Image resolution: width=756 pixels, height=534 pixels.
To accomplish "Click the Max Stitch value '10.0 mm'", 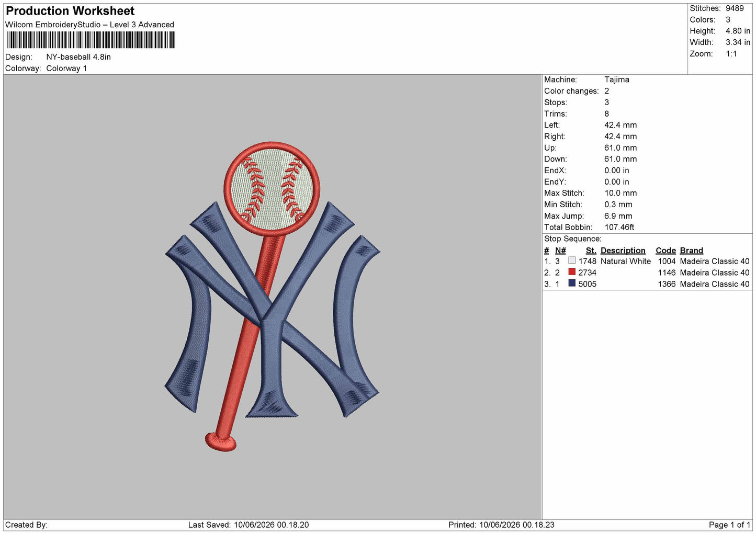I will [x=620, y=193].
